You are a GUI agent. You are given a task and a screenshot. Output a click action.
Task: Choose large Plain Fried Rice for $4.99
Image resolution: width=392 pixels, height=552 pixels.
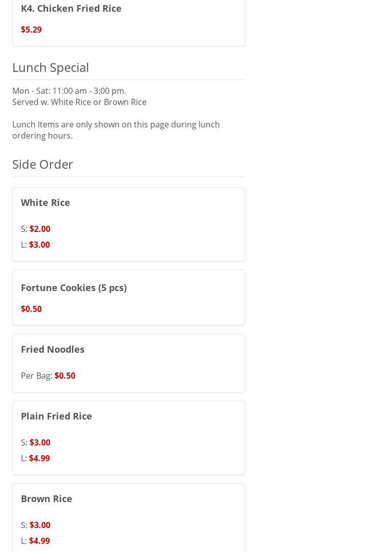pyautogui.click(x=39, y=458)
